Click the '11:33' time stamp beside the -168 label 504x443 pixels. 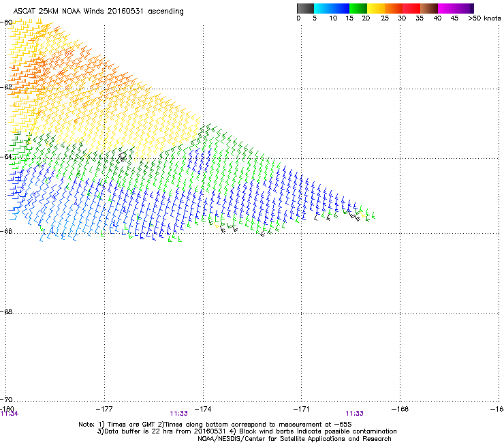point(355,414)
